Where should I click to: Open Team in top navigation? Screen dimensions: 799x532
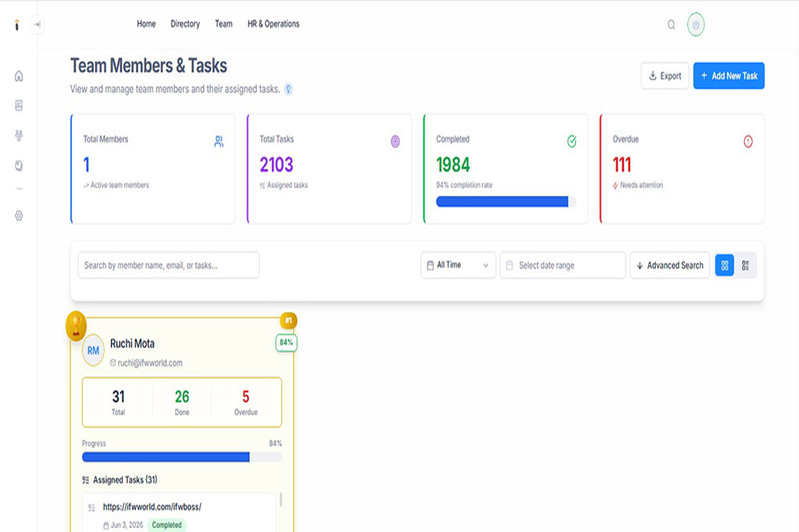224,24
